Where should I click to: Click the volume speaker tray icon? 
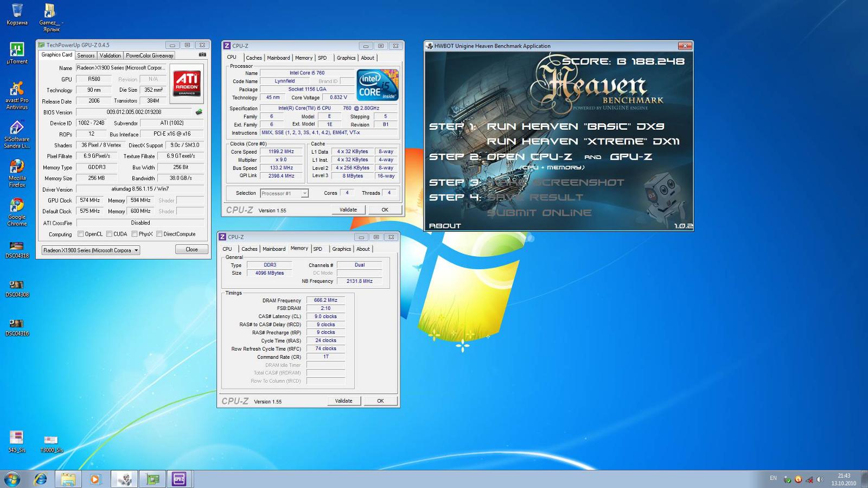820,479
